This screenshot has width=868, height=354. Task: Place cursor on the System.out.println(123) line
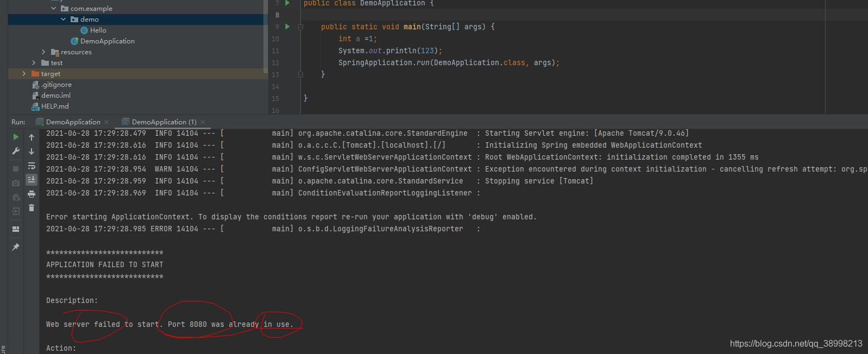pyautogui.click(x=391, y=51)
